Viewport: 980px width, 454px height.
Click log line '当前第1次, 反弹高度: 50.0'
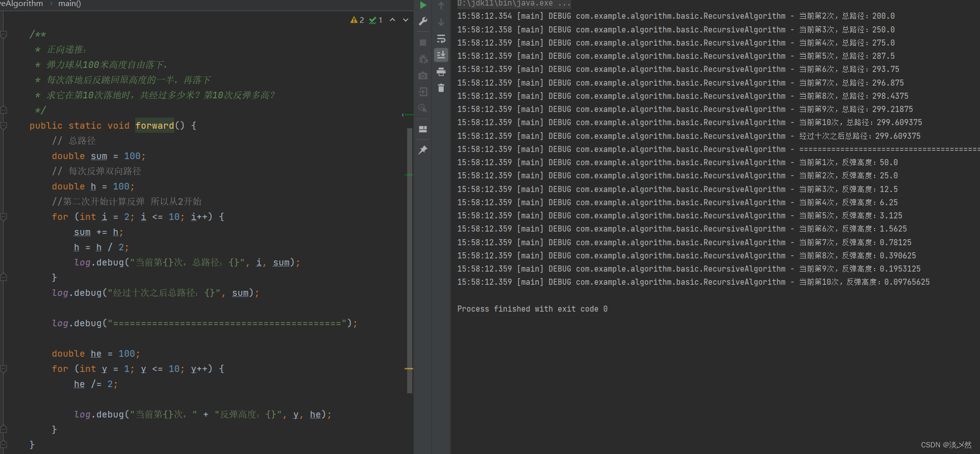point(677,162)
